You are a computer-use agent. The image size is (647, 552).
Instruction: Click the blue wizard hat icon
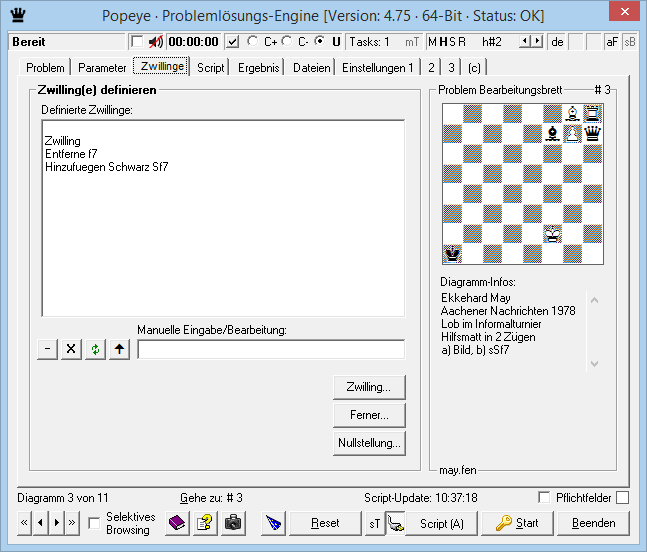click(x=273, y=523)
